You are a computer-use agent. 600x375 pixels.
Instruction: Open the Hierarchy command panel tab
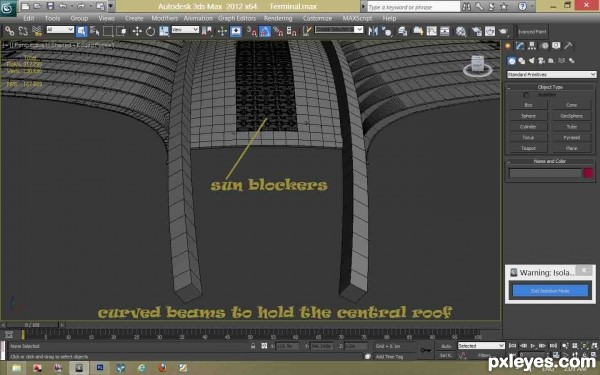coord(532,46)
